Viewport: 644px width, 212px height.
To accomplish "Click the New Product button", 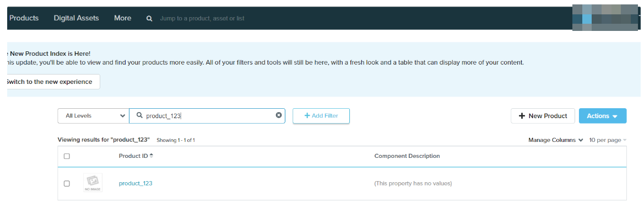I will [543, 116].
